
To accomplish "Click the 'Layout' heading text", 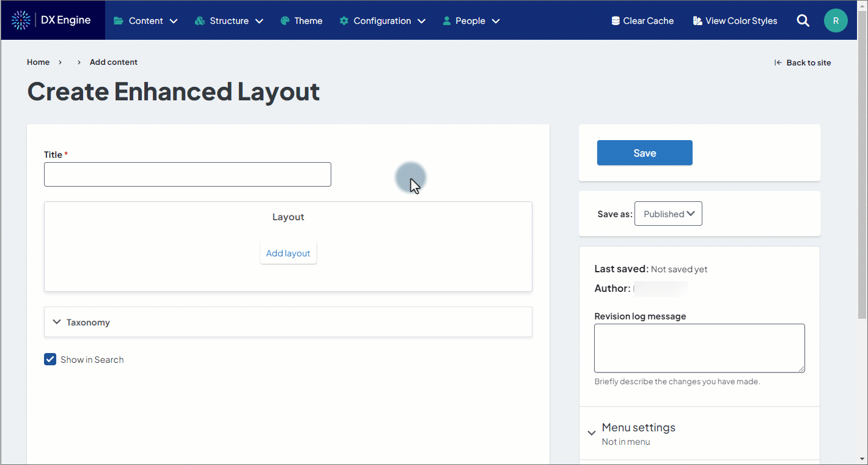I will (x=288, y=217).
